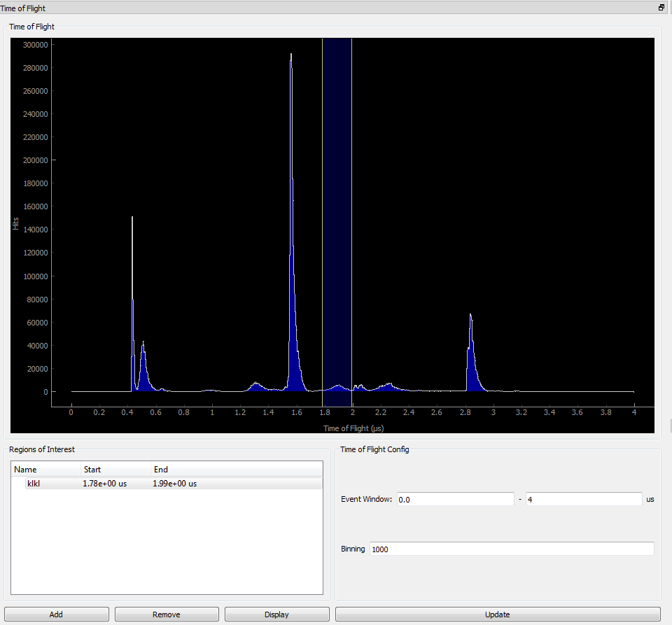
Task: Focus the Event Window end field showing 4
Action: click(583, 499)
